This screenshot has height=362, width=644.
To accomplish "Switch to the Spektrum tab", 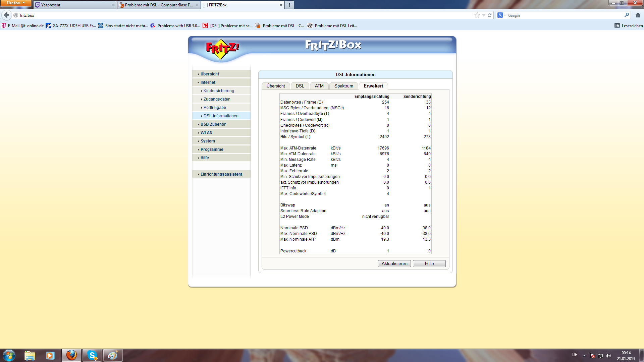I will click(x=343, y=86).
